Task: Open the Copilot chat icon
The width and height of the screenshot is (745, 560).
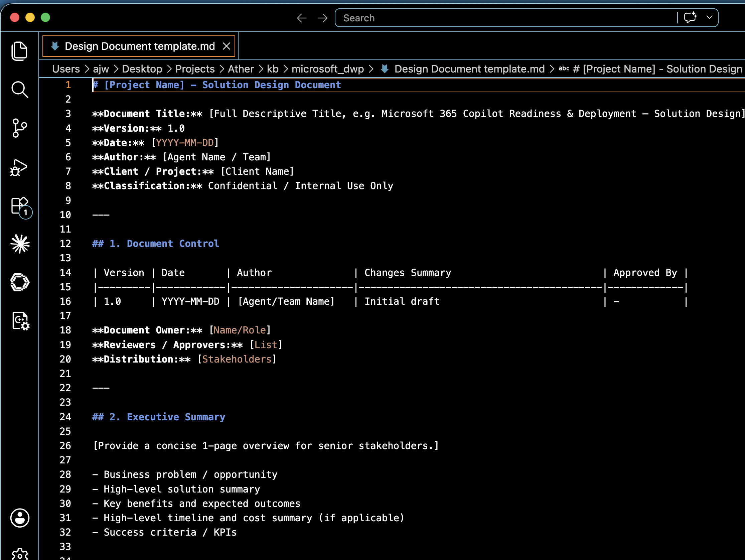Action: (x=690, y=17)
